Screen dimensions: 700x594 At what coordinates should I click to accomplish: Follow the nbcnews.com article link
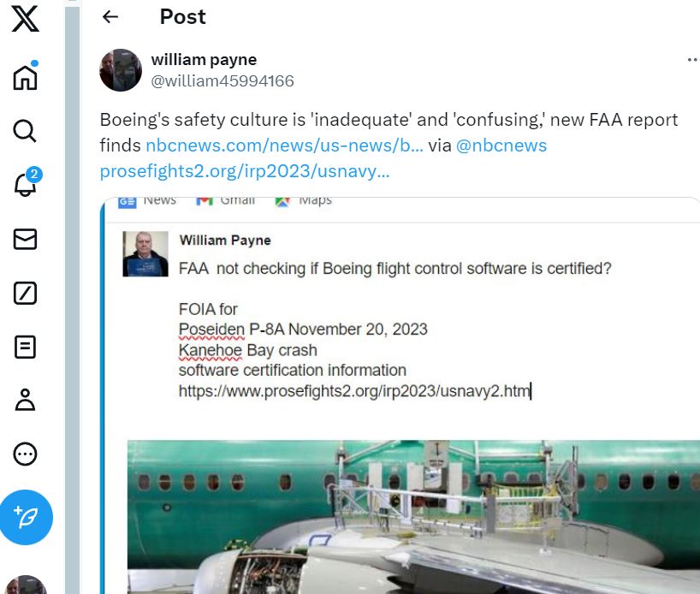pyautogui.click(x=284, y=146)
